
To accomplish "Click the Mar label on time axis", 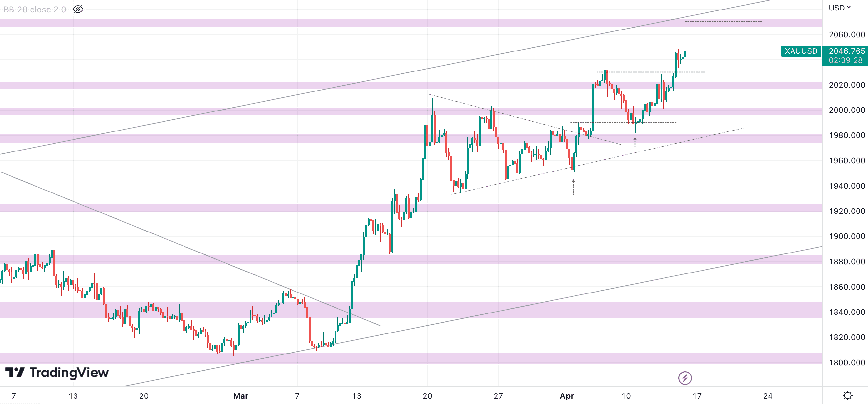I will tap(241, 396).
